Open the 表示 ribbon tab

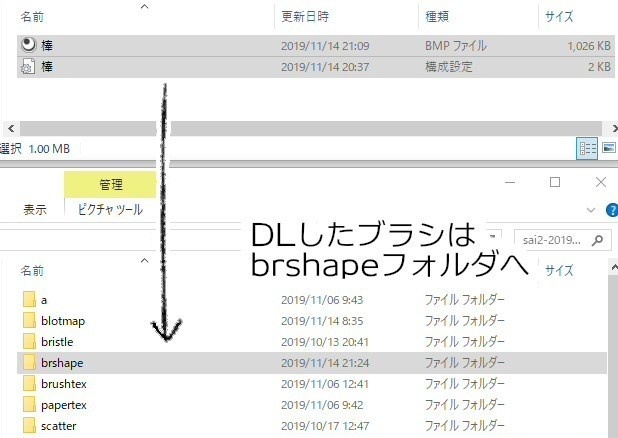coord(35,209)
